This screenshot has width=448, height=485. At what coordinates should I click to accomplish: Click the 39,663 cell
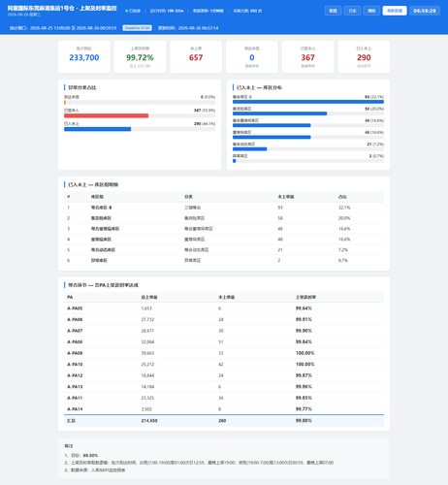click(147, 353)
